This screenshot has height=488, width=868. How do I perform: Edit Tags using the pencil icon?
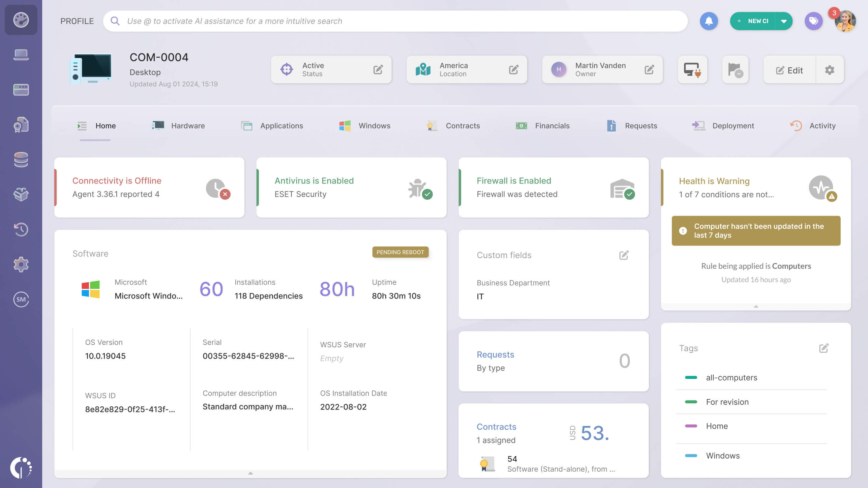[824, 348]
